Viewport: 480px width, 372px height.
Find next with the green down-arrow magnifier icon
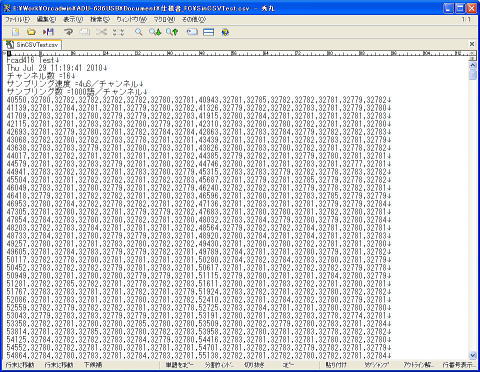155,32
